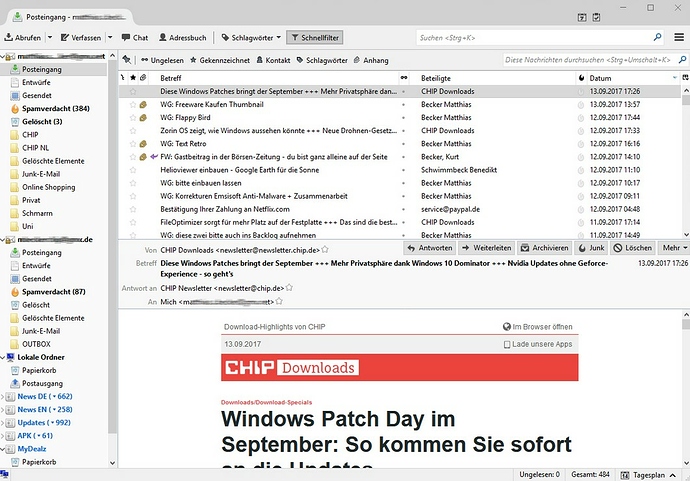Open the OUTBOX folder

click(36, 344)
